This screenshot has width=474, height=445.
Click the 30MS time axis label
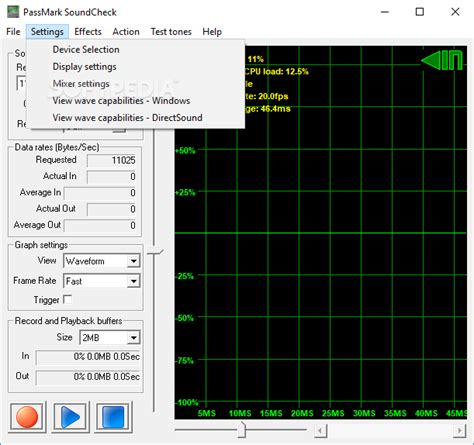(364, 413)
